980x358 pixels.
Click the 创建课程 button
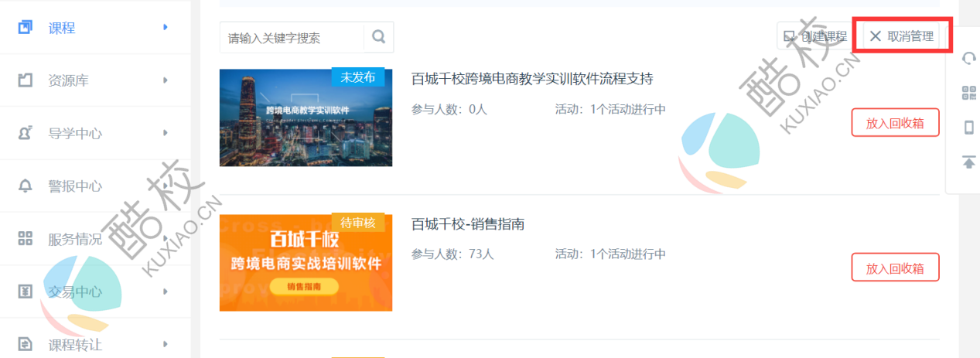[x=815, y=36]
